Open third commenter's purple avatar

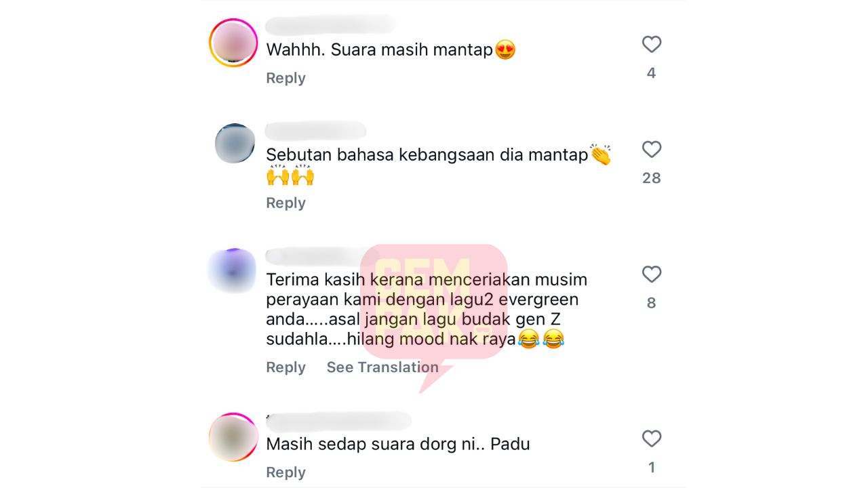(231, 271)
